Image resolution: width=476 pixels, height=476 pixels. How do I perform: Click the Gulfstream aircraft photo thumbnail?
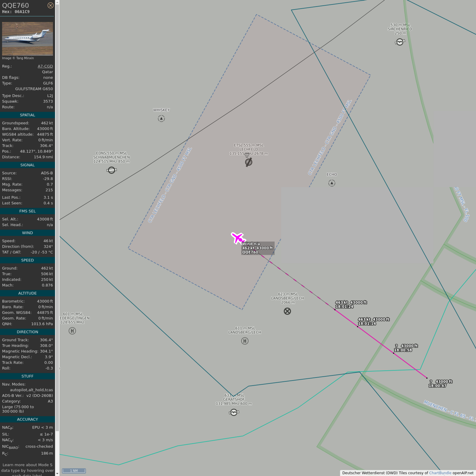coord(27,39)
